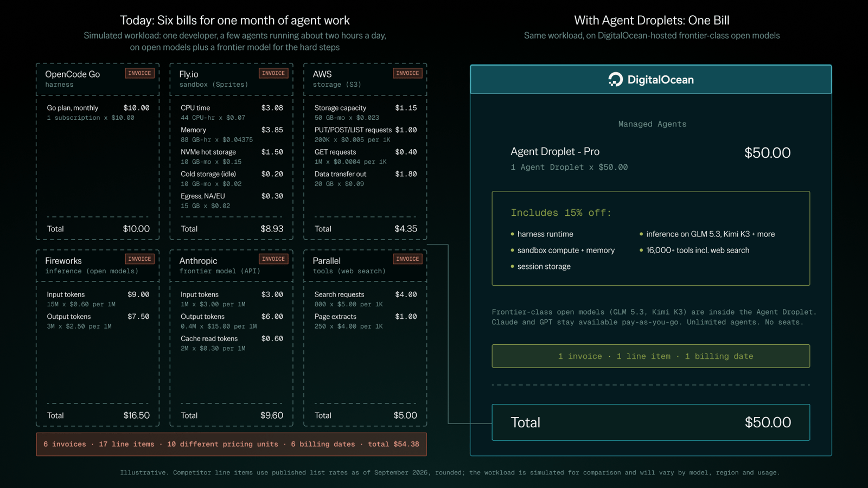
Task: Click the 'Search requests' line item
Action: coord(366,299)
